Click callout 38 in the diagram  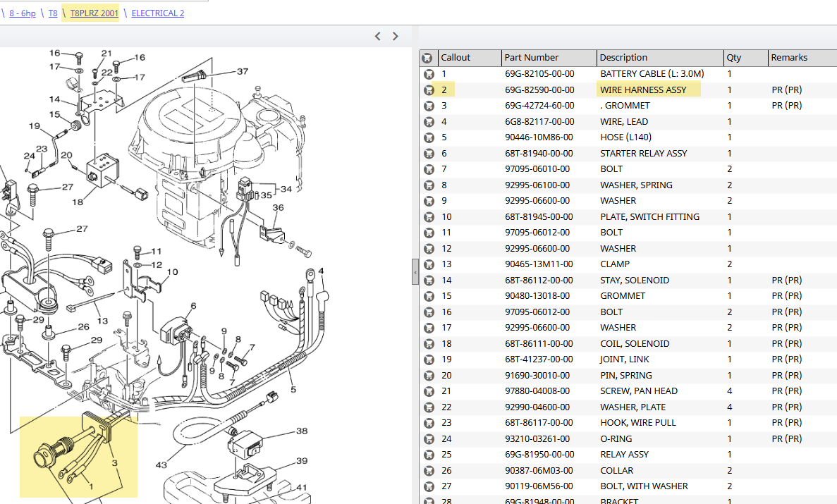(x=302, y=431)
